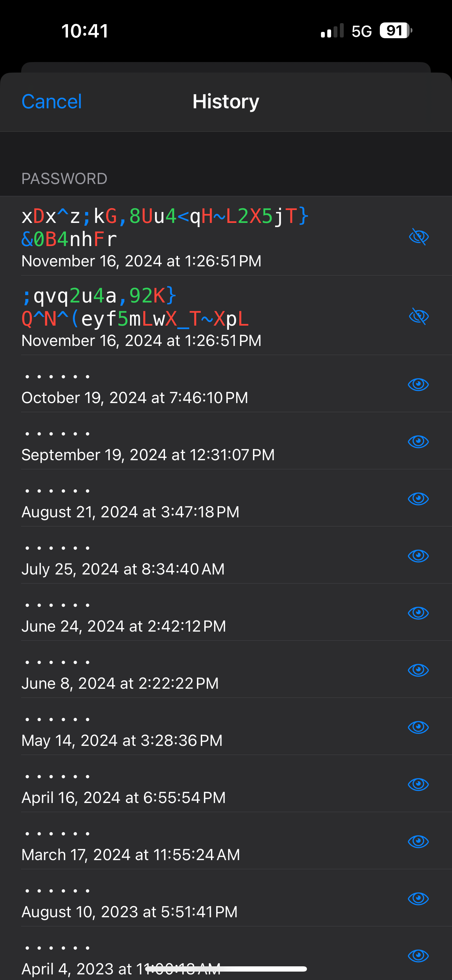The image size is (452, 980).
Task: Tap the October 19, 2024 timestamp
Action: 135,397
